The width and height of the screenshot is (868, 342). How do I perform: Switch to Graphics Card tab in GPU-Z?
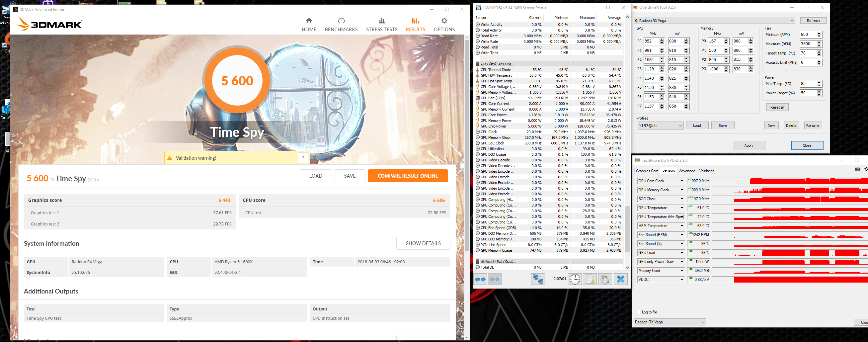coord(647,171)
